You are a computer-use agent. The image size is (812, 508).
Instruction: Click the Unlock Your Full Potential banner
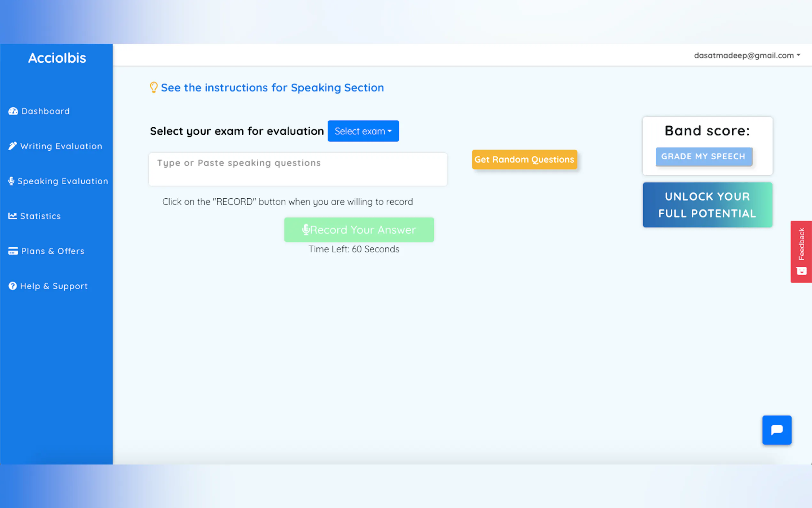pyautogui.click(x=707, y=205)
